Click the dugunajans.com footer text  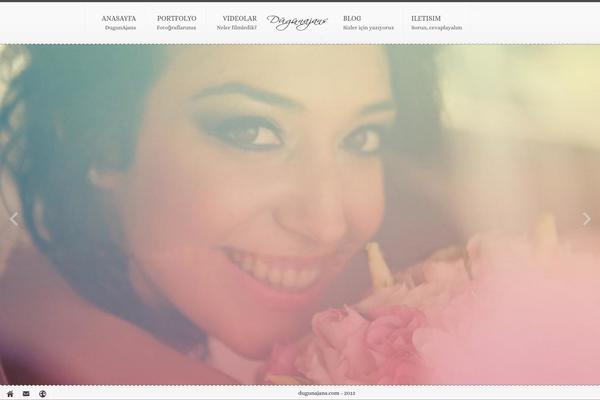click(x=326, y=393)
